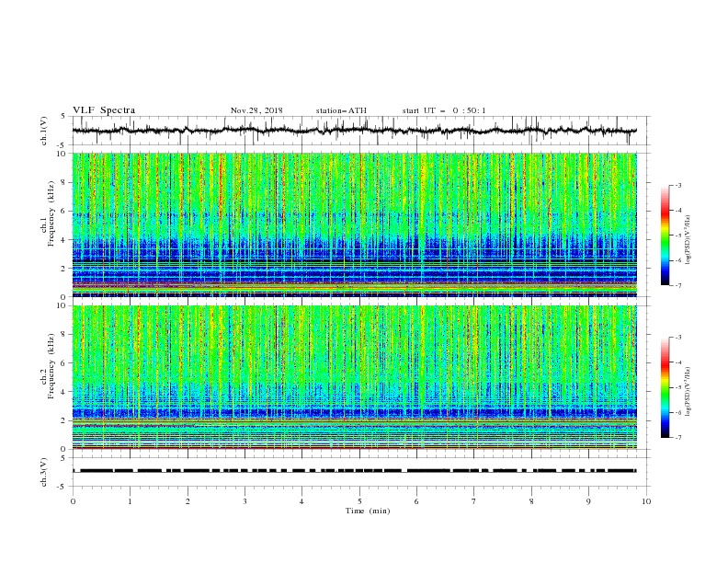The image size is (728, 563).
Task: Click the 'start UT = 0:50:1' label
Action: point(444,110)
